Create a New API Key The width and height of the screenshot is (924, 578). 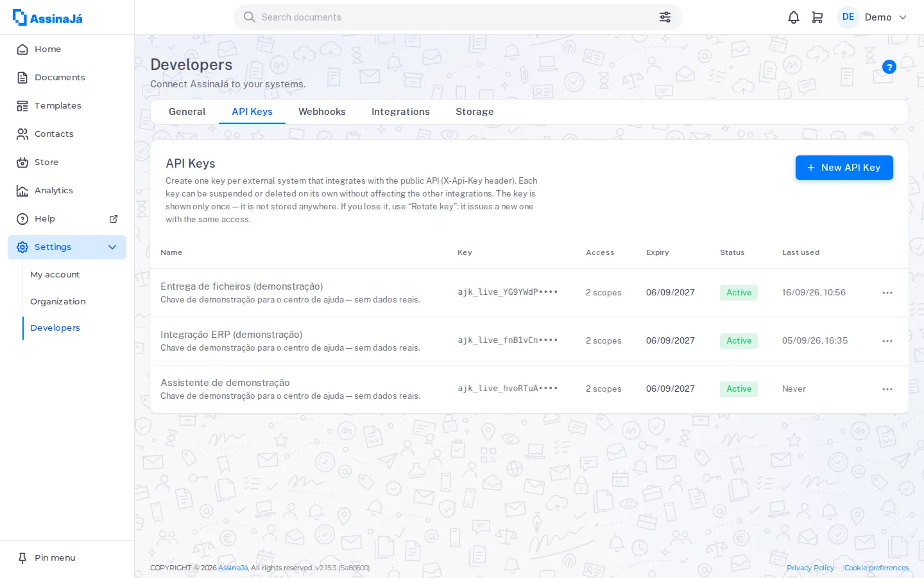tap(844, 168)
